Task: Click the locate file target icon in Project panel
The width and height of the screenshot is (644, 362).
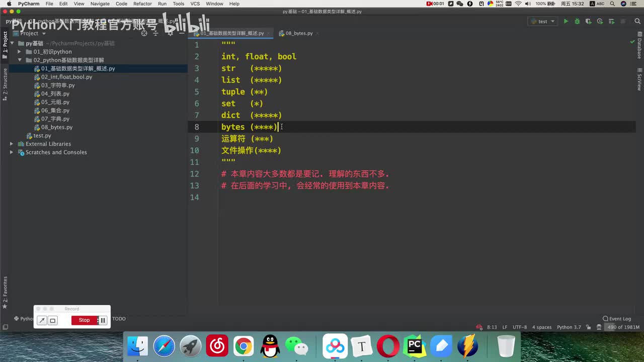Action: coord(144,33)
